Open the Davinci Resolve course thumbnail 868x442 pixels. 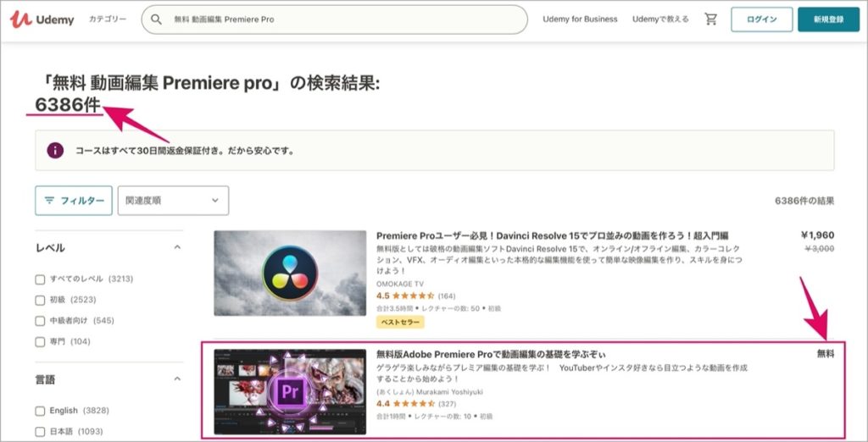pos(290,273)
